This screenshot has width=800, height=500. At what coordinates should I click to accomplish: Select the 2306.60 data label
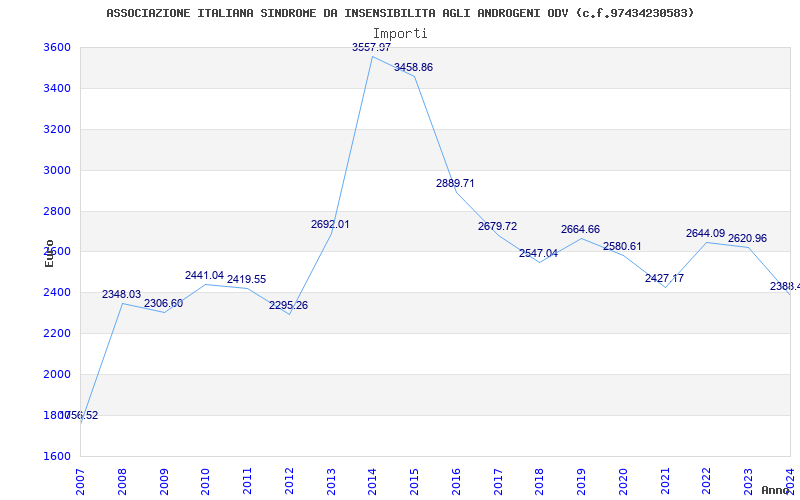(163, 303)
